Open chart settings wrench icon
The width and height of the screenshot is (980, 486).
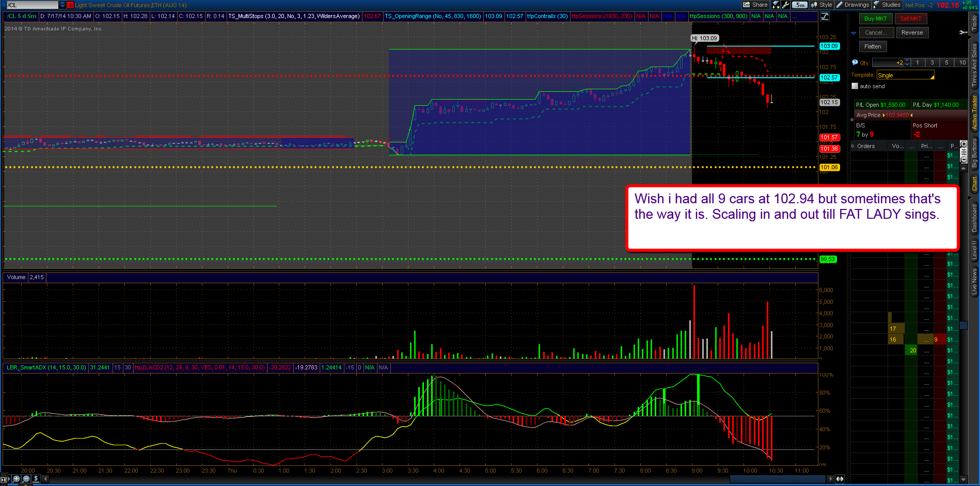pyautogui.click(x=786, y=5)
